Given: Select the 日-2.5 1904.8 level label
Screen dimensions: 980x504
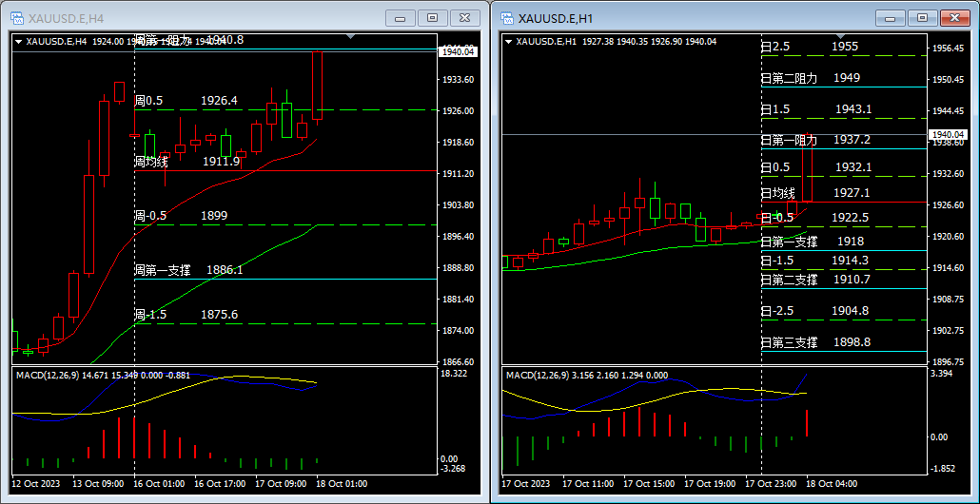Looking at the screenshot, I should click(815, 311).
